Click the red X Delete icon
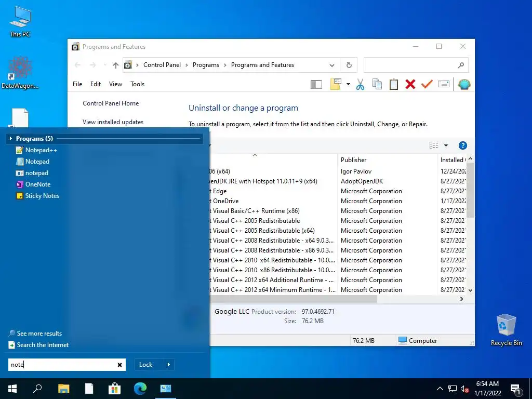The height and width of the screenshot is (399, 532). 410,84
